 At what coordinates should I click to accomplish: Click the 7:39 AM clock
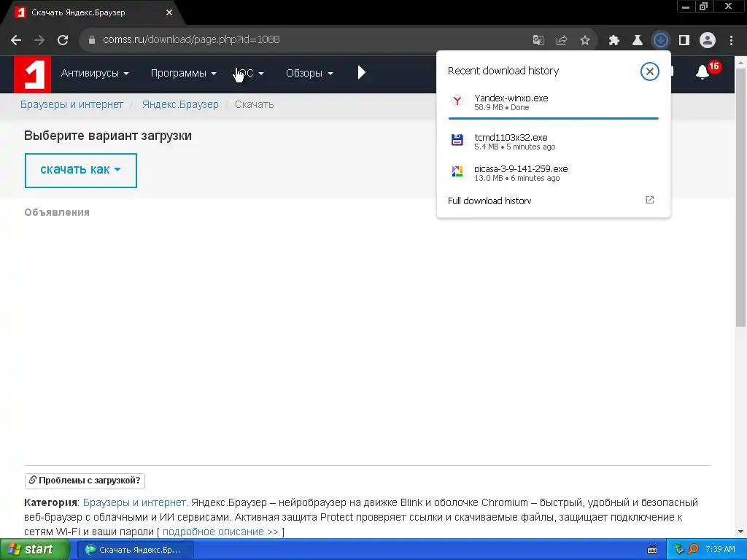tap(720, 550)
